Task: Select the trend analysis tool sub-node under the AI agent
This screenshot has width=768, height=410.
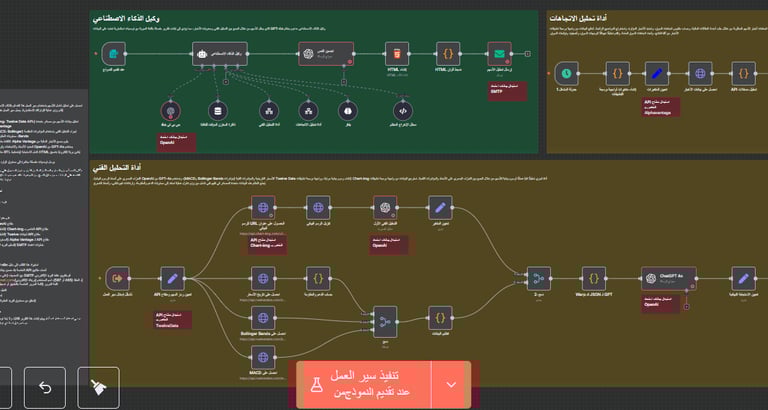Action: coord(309,111)
